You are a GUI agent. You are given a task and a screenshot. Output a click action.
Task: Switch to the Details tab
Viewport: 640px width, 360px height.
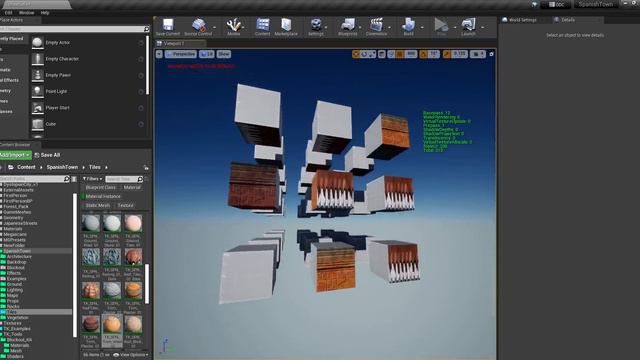[x=568, y=20]
